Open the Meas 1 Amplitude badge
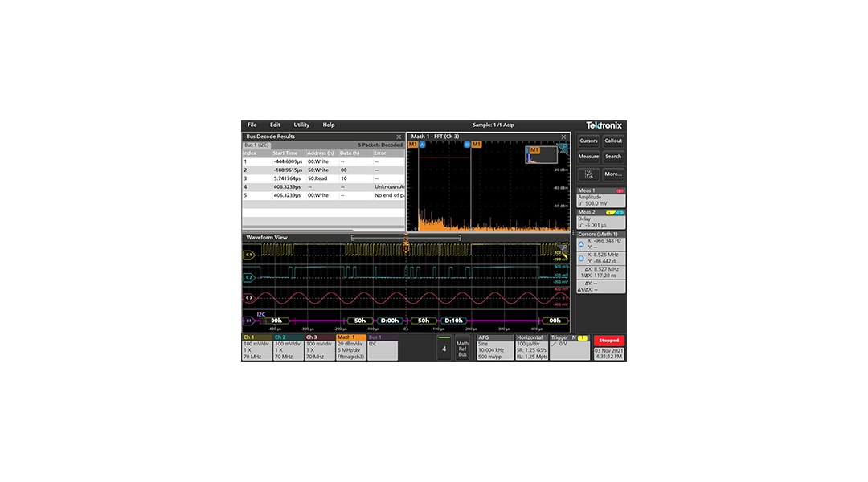This screenshot has height=482, width=868. (600, 197)
